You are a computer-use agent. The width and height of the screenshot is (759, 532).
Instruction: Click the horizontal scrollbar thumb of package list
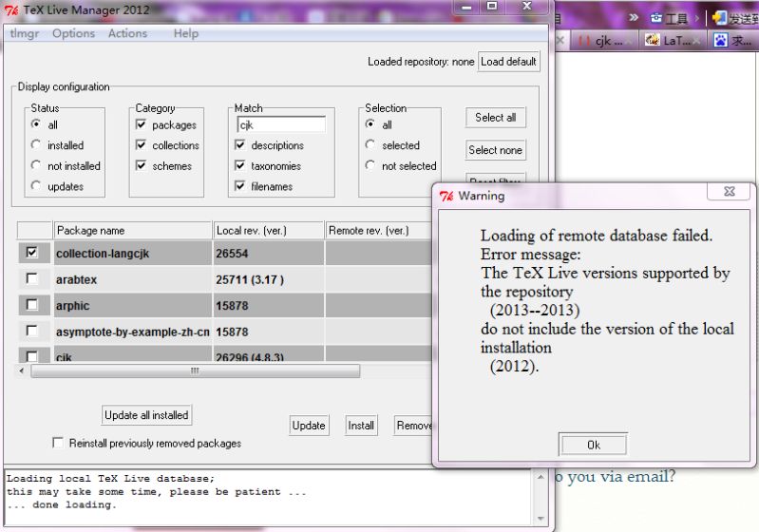tap(195, 370)
